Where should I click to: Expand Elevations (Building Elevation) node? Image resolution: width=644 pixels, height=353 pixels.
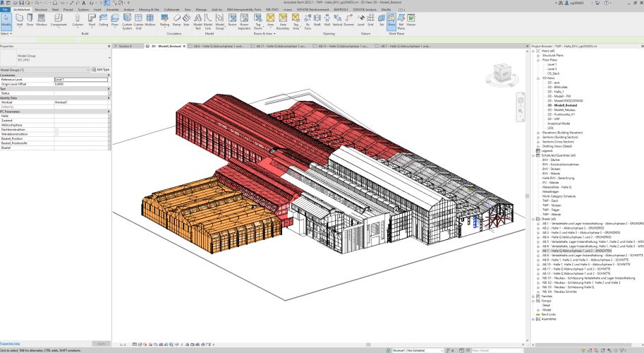(537, 132)
